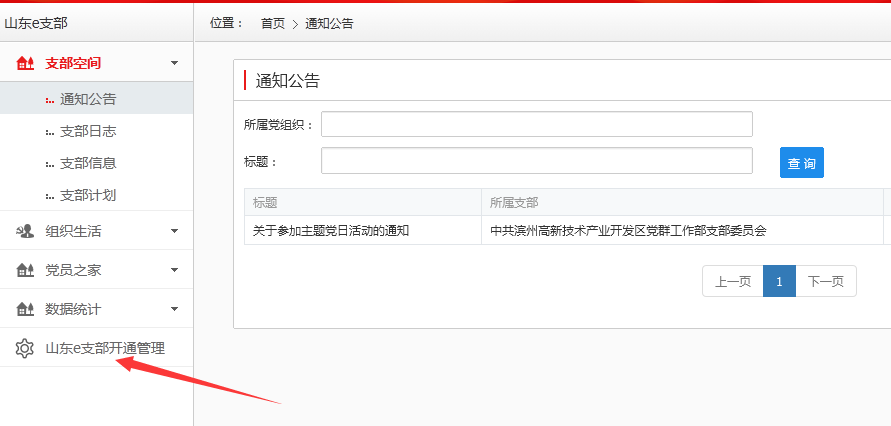Expand the 党员之家 dropdown arrow
This screenshot has width=891, height=426.
click(175, 270)
